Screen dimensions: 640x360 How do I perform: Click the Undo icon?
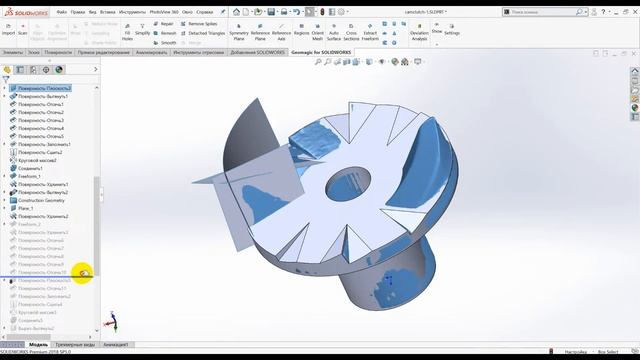click(297, 12)
